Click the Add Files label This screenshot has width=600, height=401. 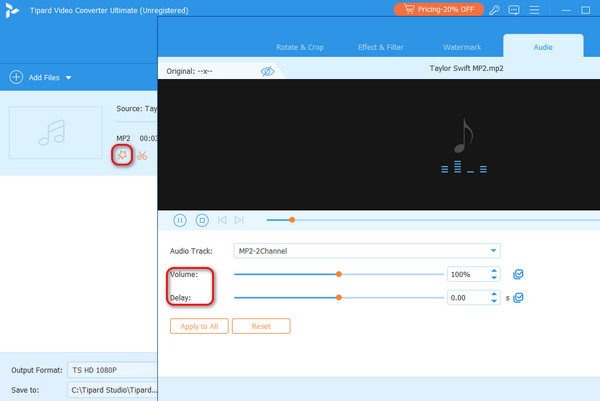pos(44,78)
